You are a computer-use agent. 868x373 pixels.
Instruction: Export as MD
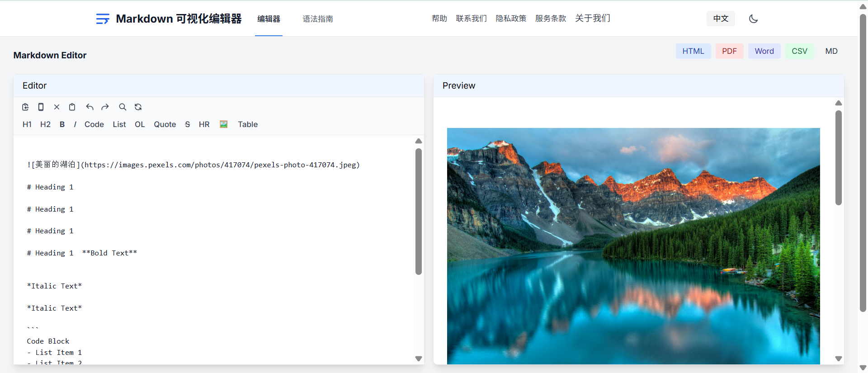831,51
